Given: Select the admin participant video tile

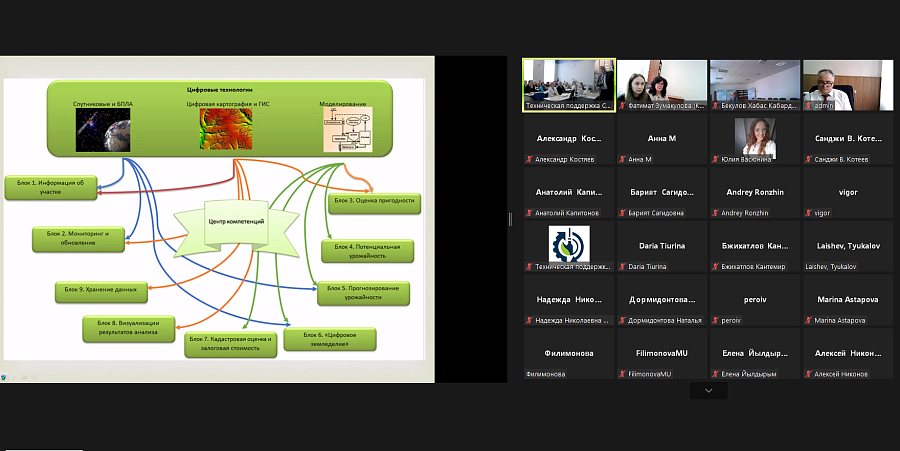Looking at the screenshot, I should [x=848, y=85].
